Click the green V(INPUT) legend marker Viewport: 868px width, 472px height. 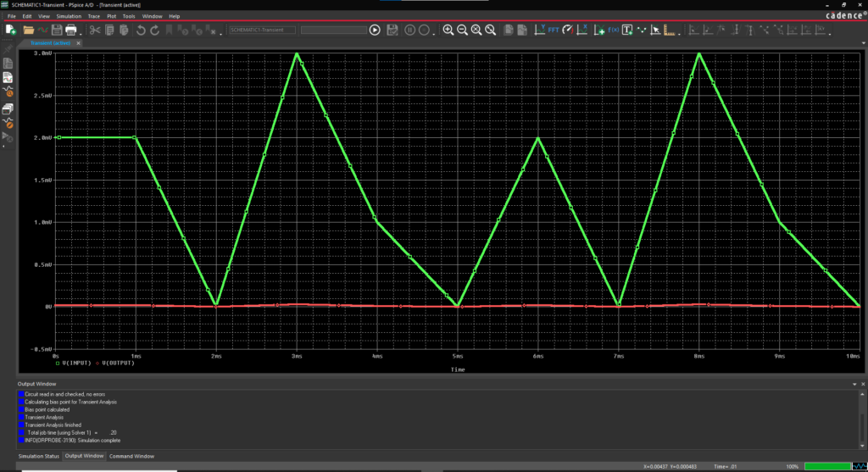[x=58, y=363]
